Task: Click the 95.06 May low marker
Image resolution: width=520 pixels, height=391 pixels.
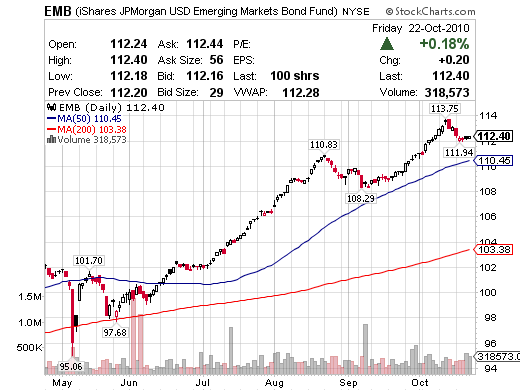Action: [x=71, y=367]
